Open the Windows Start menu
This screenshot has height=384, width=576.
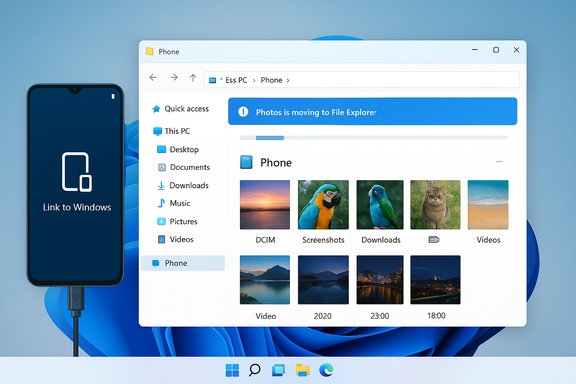point(232,370)
